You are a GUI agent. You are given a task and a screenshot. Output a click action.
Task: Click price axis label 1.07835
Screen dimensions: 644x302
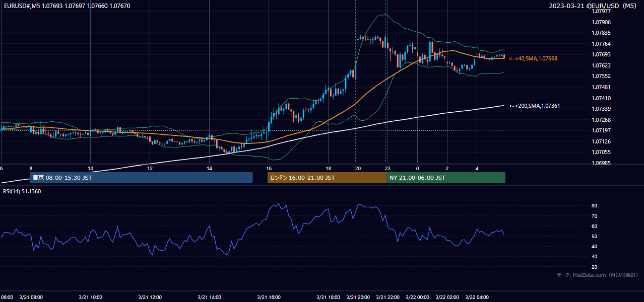pyautogui.click(x=601, y=33)
